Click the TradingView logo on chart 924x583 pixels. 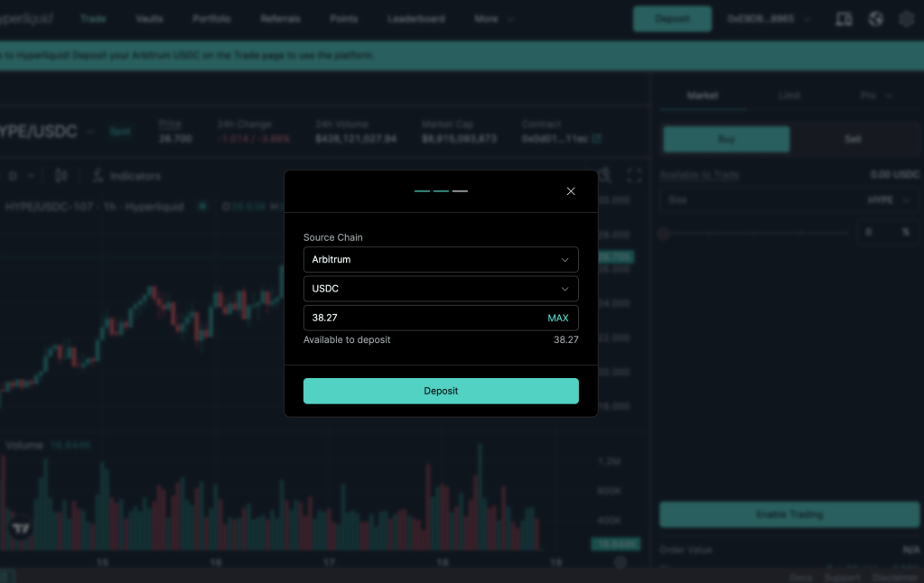[x=20, y=528]
